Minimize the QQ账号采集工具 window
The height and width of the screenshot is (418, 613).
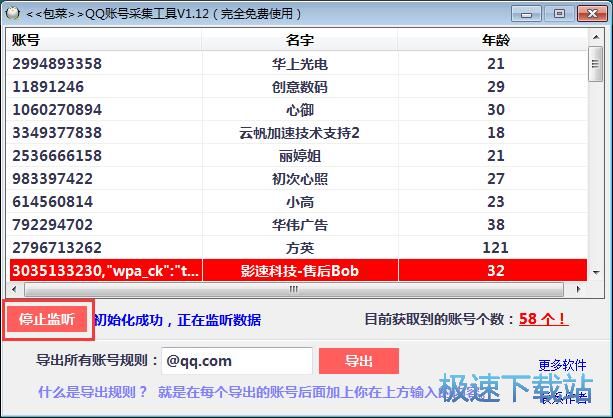(527, 14)
